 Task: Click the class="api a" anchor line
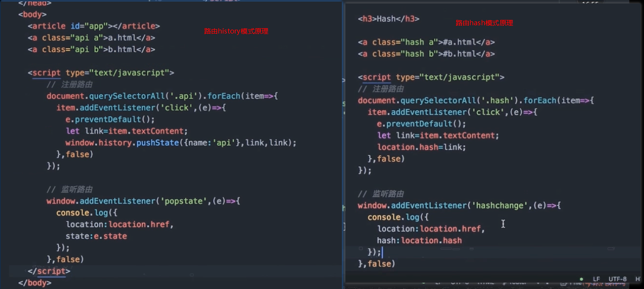click(x=91, y=37)
